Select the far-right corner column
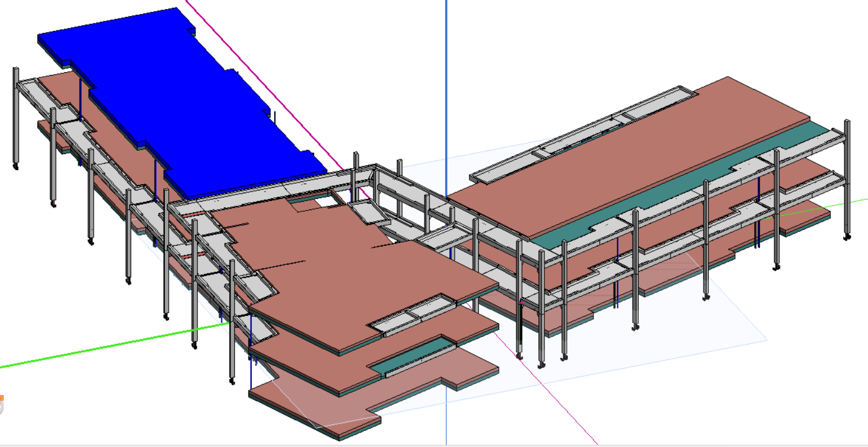The height and width of the screenshot is (447, 868). click(847, 179)
